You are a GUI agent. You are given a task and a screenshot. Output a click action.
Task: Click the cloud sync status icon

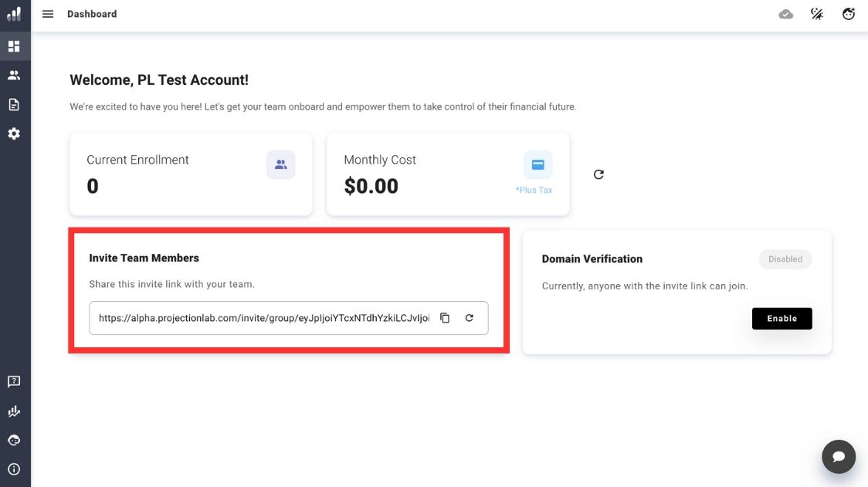point(786,14)
